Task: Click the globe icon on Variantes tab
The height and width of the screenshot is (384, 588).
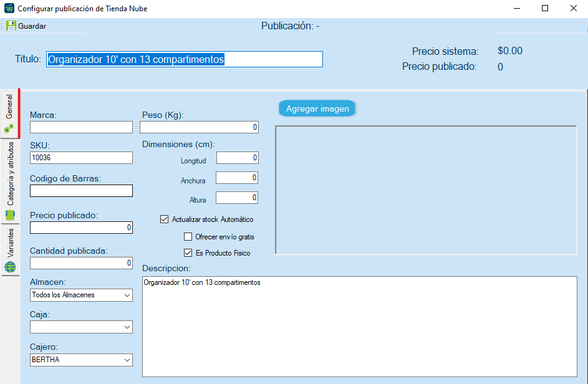Action: point(10,267)
